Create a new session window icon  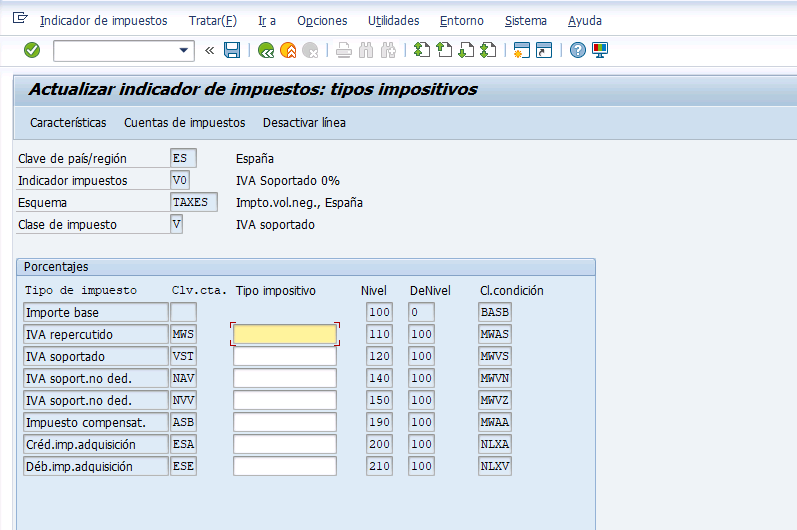coord(522,50)
